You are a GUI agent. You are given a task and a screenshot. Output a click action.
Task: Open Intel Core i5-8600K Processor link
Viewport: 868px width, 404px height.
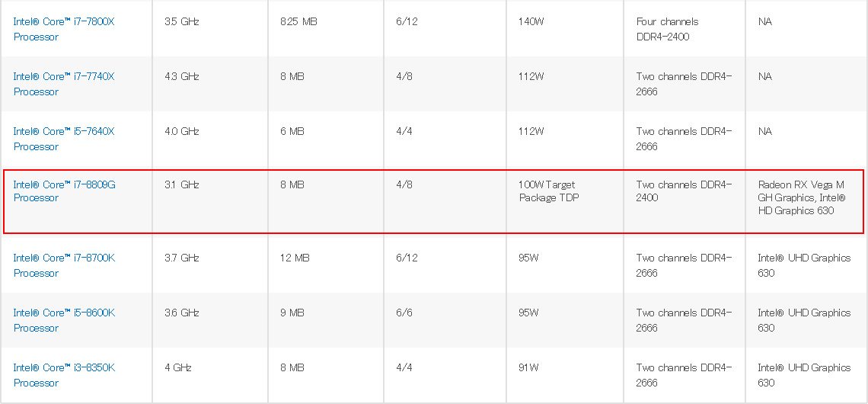point(64,320)
